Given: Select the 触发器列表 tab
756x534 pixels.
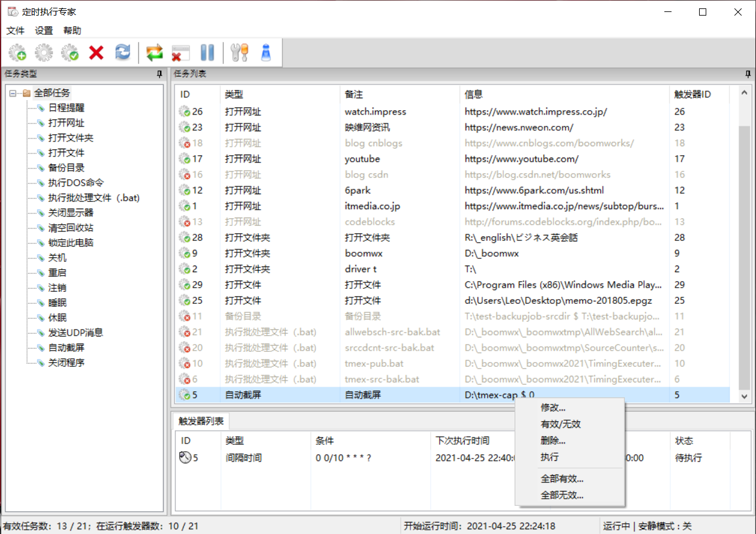Looking at the screenshot, I should coord(201,421).
